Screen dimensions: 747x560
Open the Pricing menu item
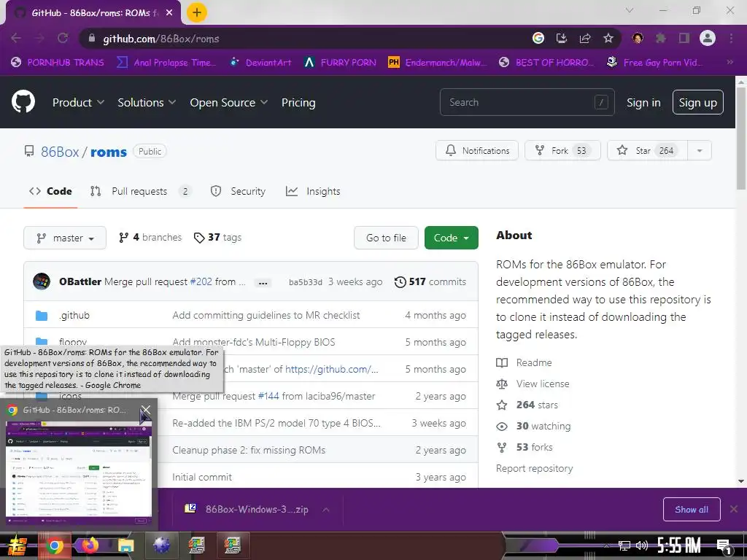click(298, 102)
